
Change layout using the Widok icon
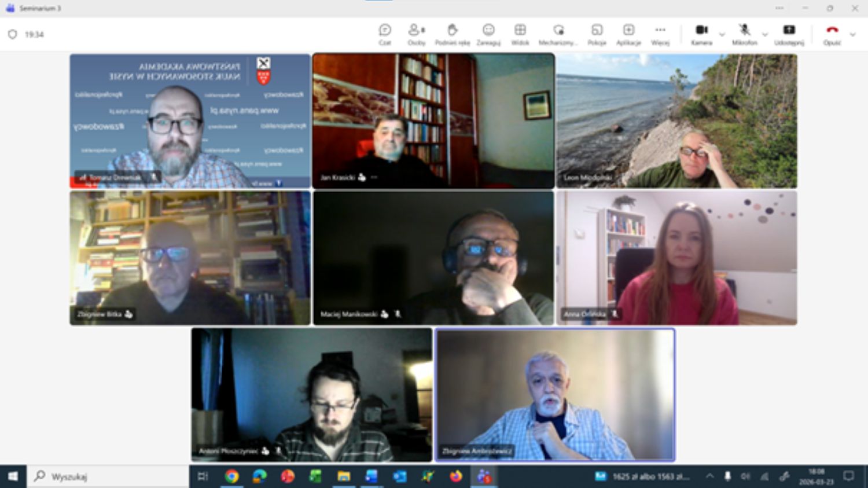coord(520,34)
